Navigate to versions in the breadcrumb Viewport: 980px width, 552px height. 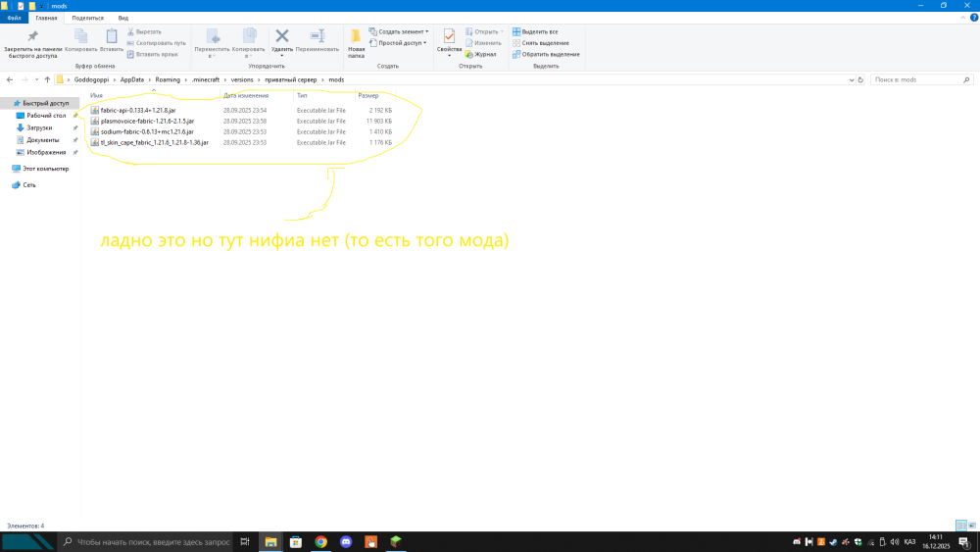click(242, 80)
